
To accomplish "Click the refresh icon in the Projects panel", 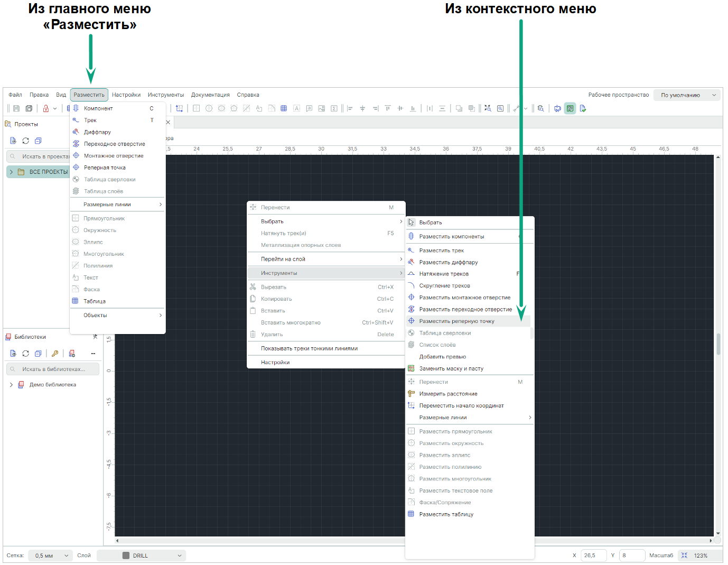I will coord(25,141).
